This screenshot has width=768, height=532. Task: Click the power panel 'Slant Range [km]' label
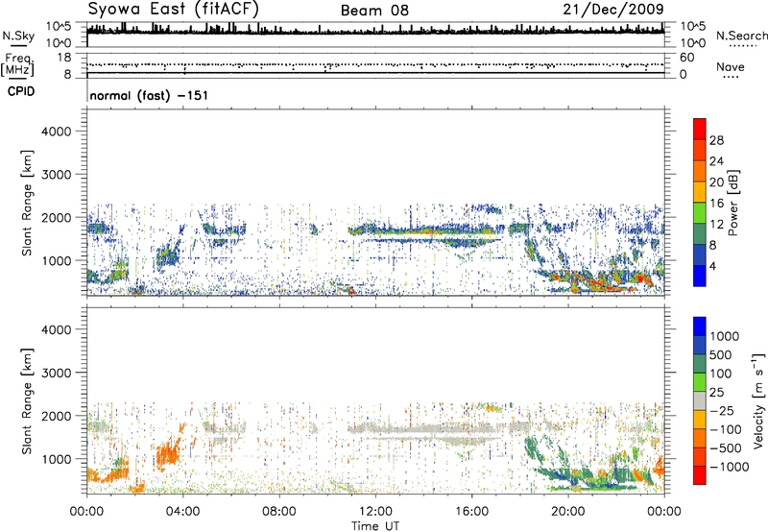click(x=27, y=203)
